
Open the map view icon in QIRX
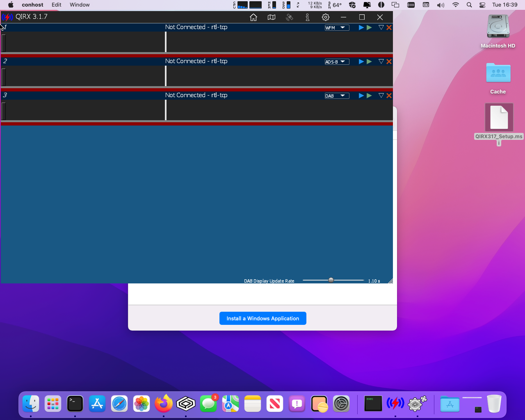point(272,17)
